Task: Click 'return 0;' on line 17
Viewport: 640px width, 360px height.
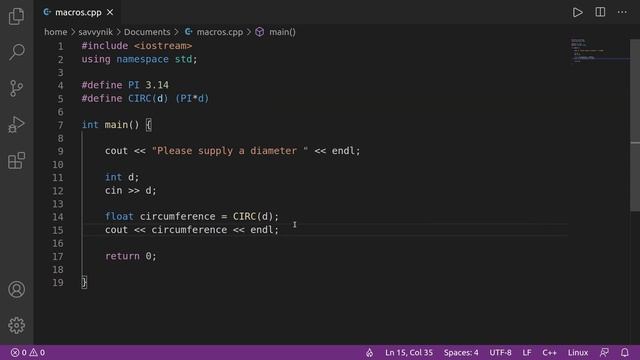Action: coord(131,256)
